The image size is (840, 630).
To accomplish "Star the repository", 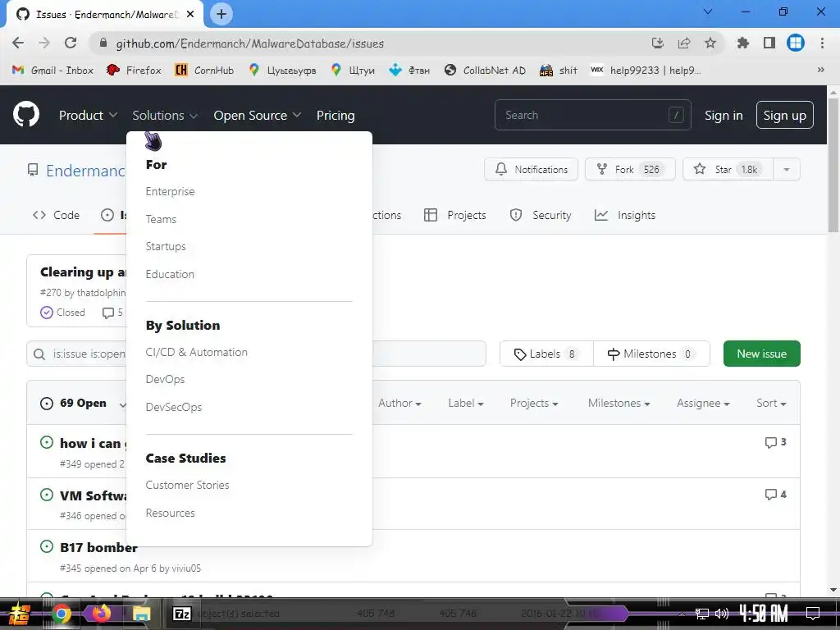I will pyautogui.click(x=728, y=169).
